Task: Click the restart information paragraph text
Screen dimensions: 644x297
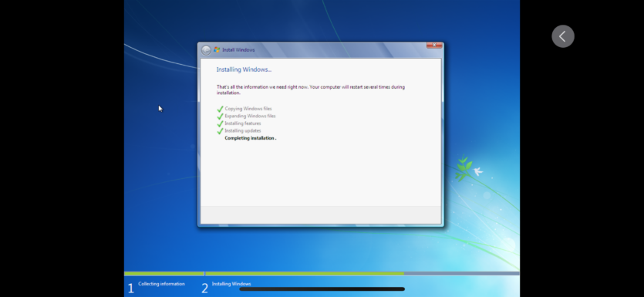Action: pos(311,90)
